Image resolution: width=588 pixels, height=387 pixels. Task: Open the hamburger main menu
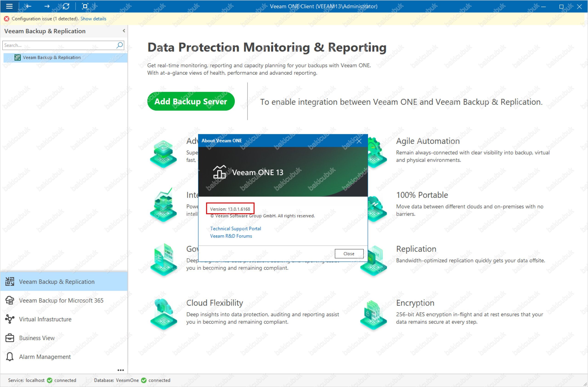pyautogui.click(x=9, y=6)
